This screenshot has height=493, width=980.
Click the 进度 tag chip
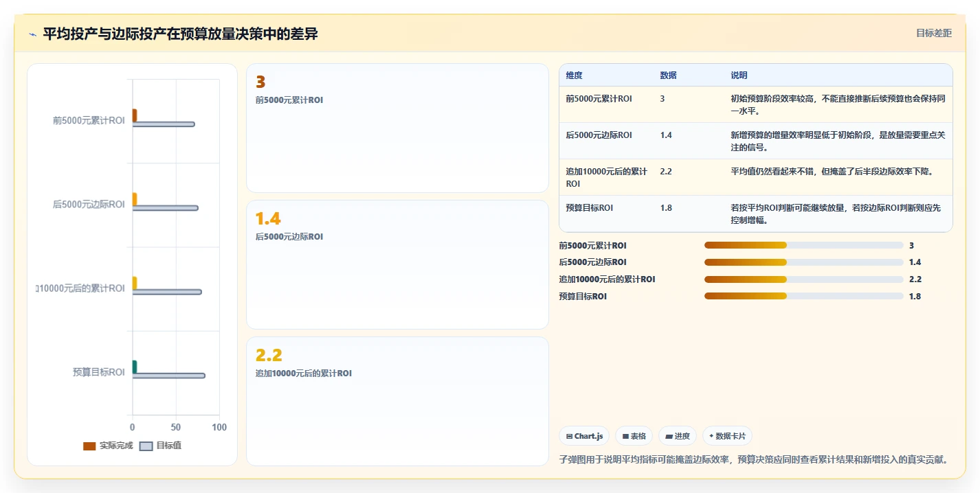pyautogui.click(x=677, y=436)
